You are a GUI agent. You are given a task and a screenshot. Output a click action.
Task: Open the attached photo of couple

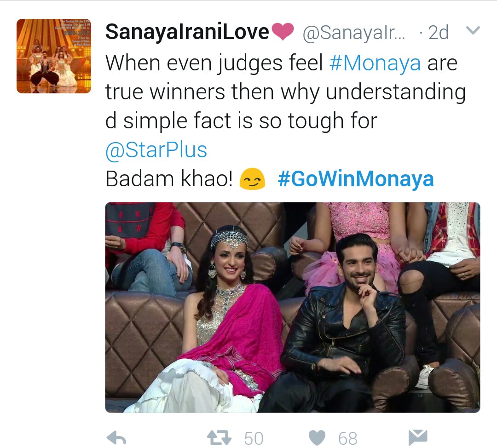pos(293,307)
